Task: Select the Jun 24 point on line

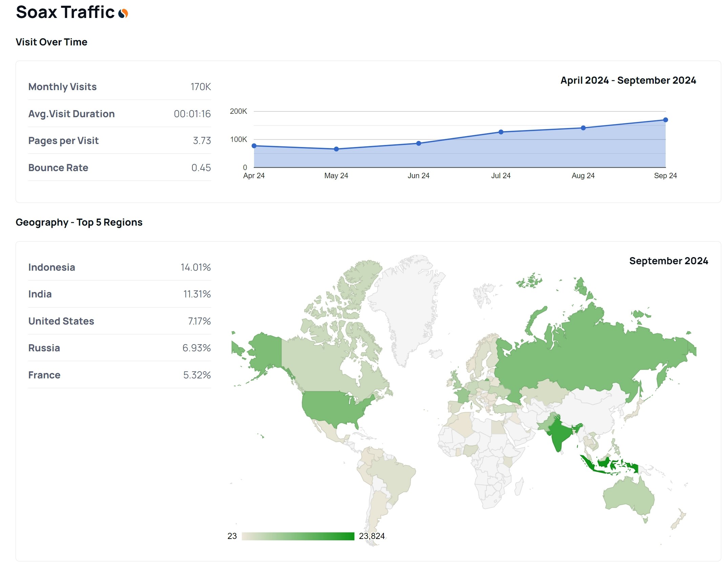Action: [x=419, y=143]
